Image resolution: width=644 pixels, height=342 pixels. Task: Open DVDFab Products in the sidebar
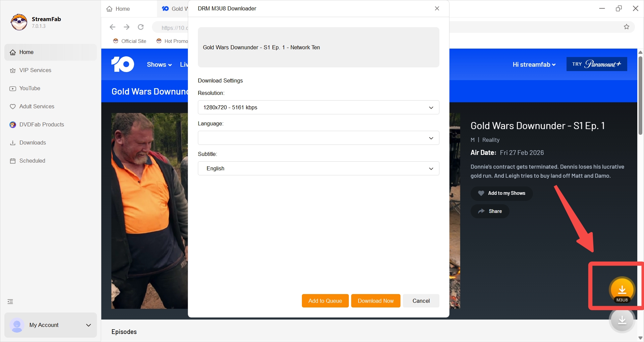tap(42, 124)
